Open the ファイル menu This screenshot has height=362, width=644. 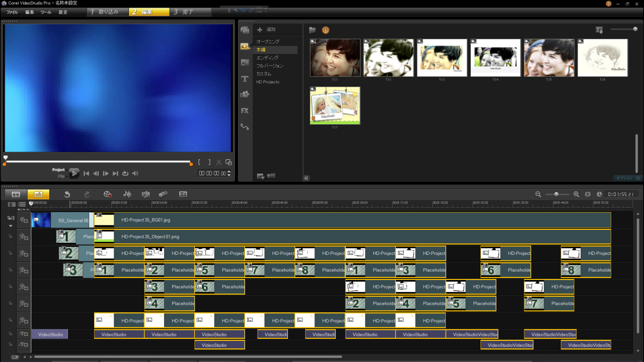(12, 12)
